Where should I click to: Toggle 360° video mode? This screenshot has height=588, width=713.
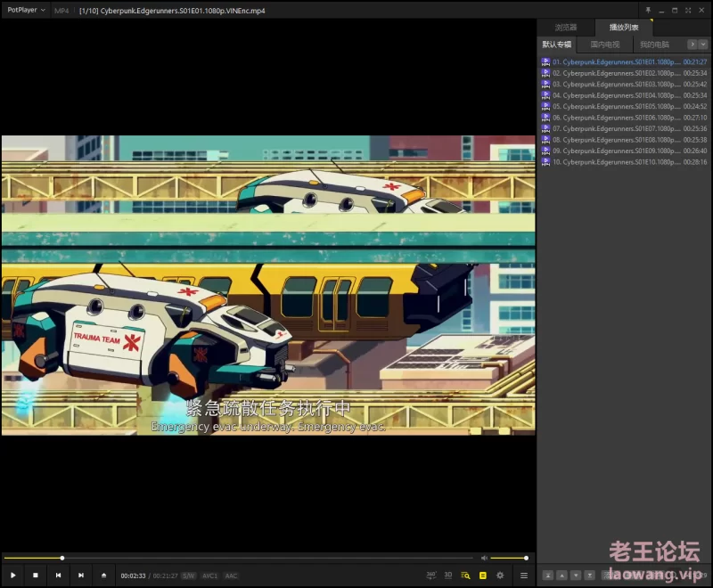(x=431, y=576)
